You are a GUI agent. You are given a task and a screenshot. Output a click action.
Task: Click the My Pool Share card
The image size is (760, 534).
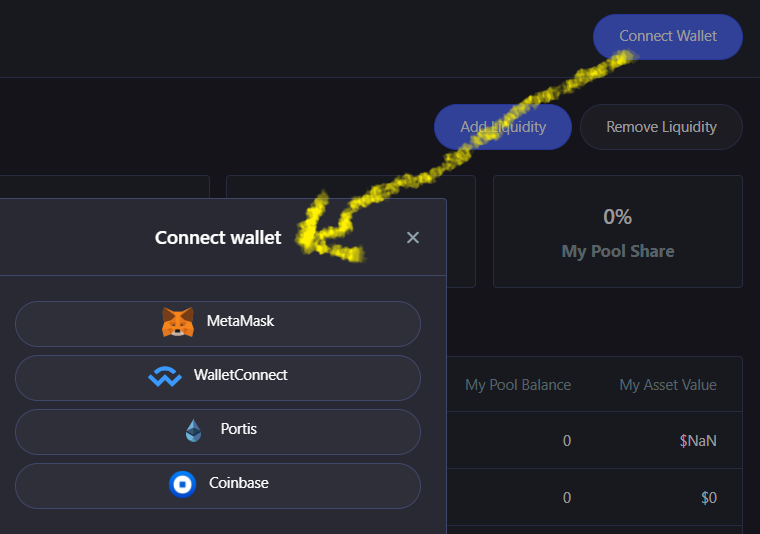[618, 232]
